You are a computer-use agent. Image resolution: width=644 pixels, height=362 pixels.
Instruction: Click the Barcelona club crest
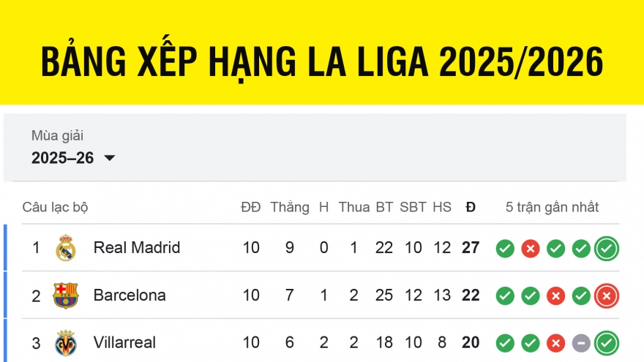pyautogui.click(x=66, y=295)
